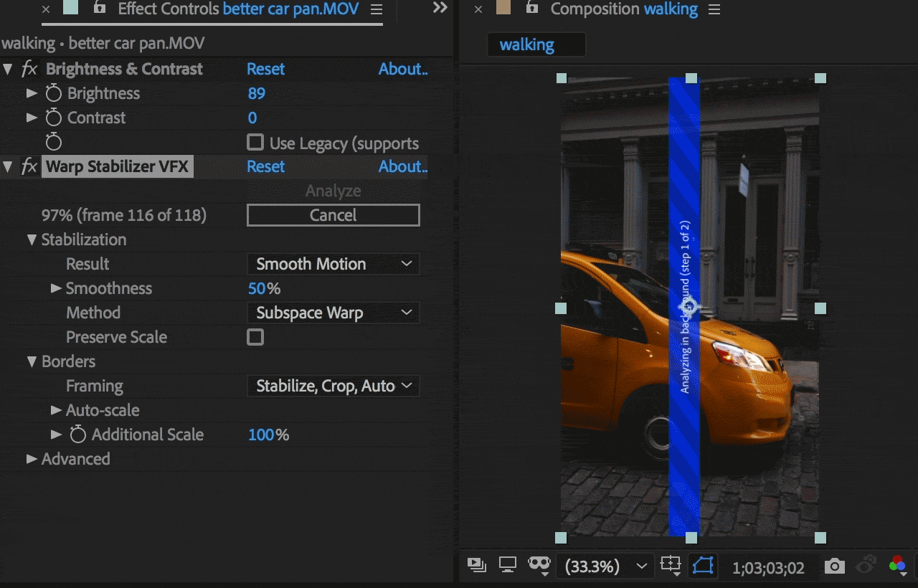
Task: Toggle Mask and Shape Path Visibility
Action: pyautogui.click(x=703, y=566)
